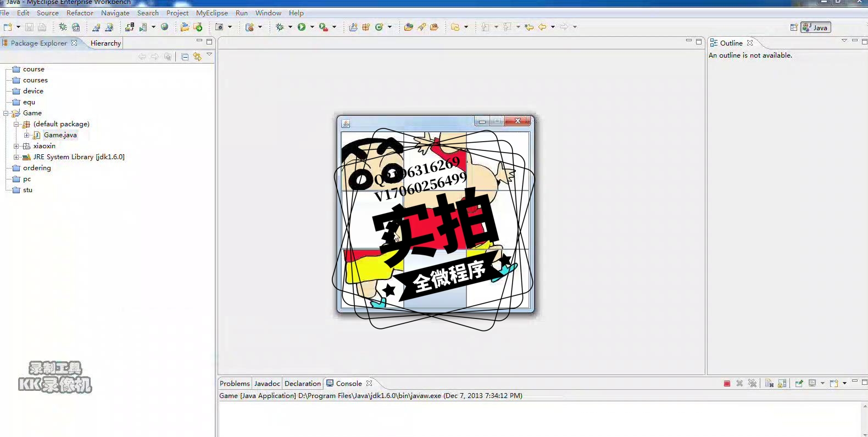The image size is (868, 437).
Task: Click the Display Selected Console icon
Action: 812,383
